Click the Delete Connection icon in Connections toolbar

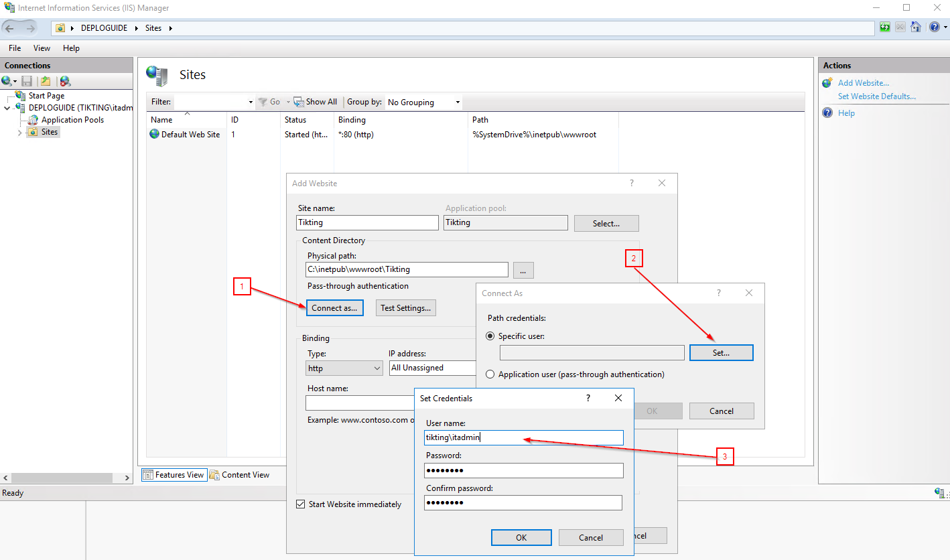click(x=65, y=81)
